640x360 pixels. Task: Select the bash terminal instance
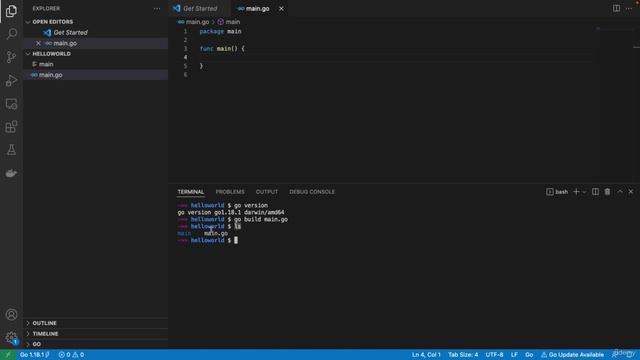(557, 192)
